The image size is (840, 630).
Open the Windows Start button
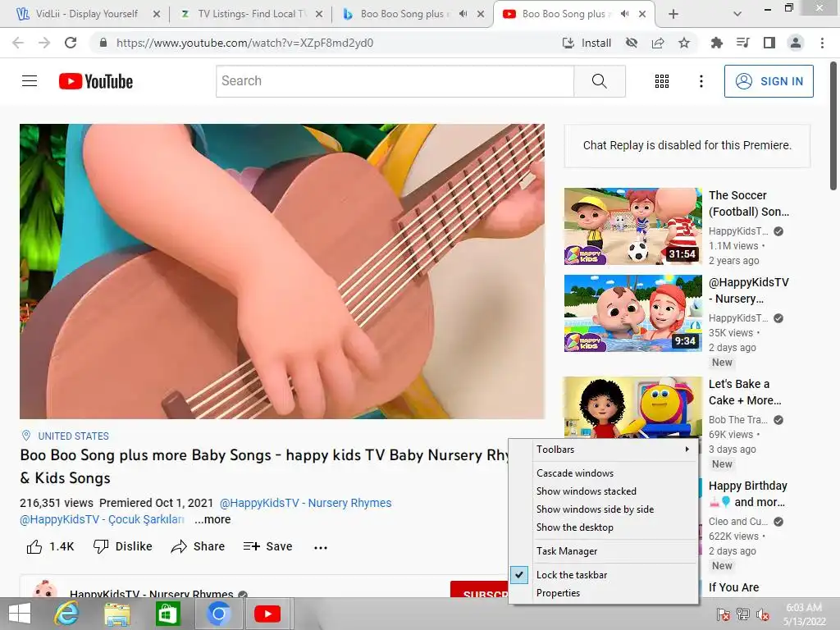(20, 614)
